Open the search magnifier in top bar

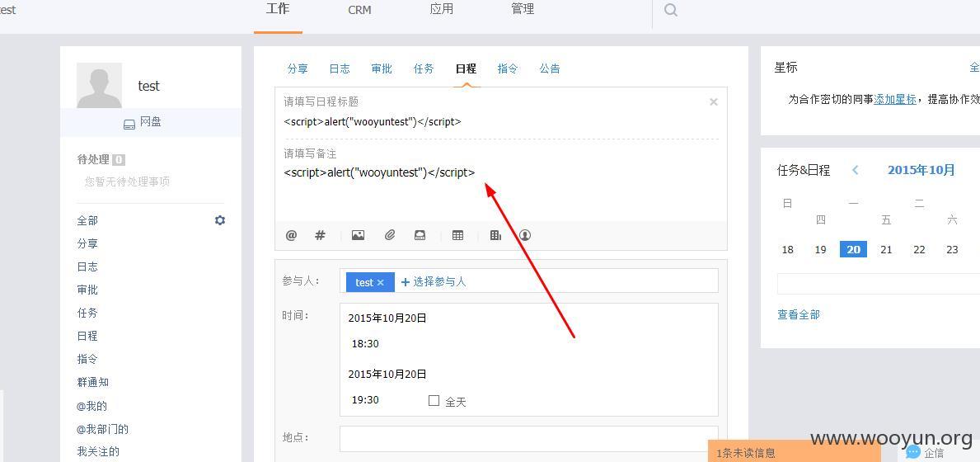coord(671,10)
